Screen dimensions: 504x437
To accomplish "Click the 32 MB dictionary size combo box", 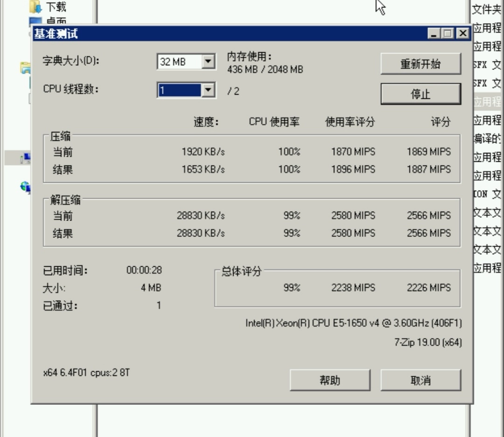I will tap(179, 62).
